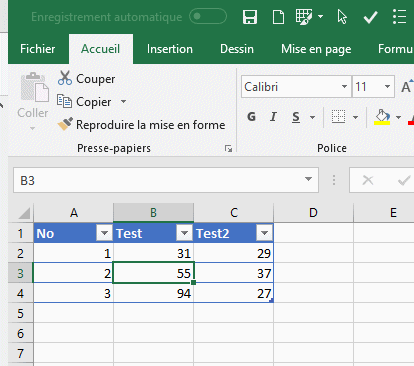
Task: Click the increase font size A icon
Action: (x=406, y=87)
